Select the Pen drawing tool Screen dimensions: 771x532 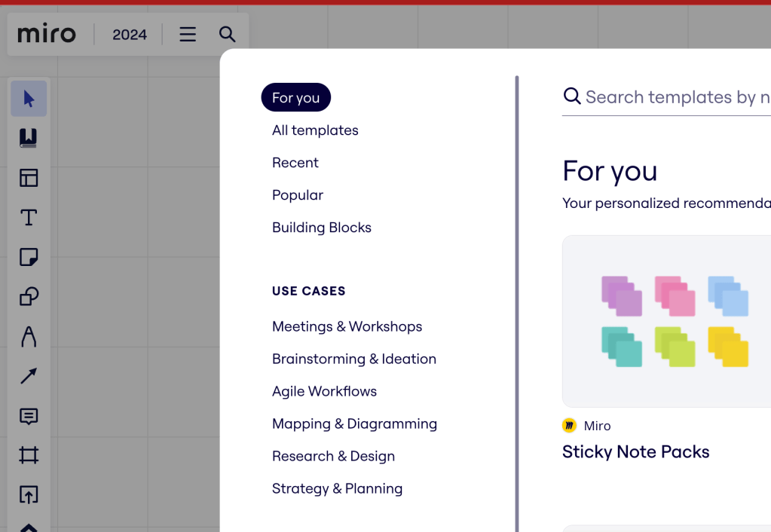[29, 337]
